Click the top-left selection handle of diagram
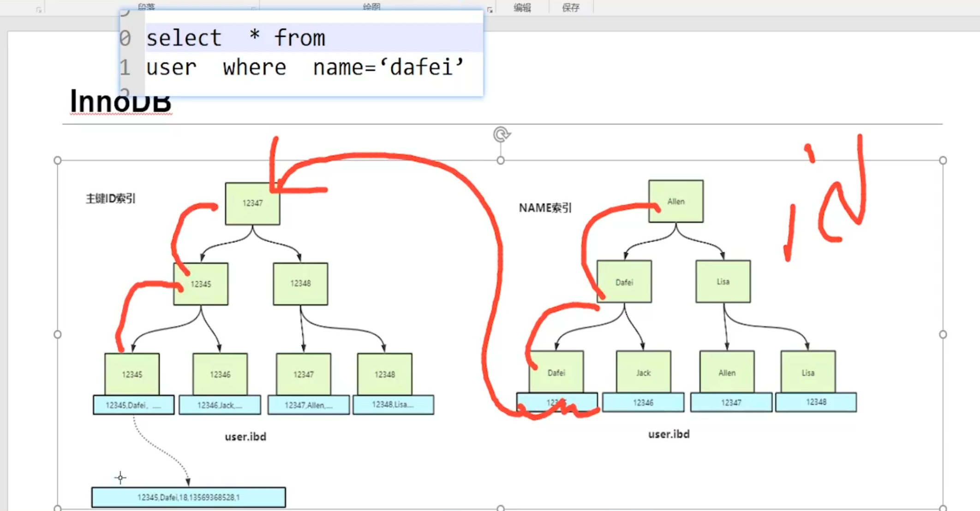This screenshot has height=511, width=980. pyautogui.click(x=57, y=160)
